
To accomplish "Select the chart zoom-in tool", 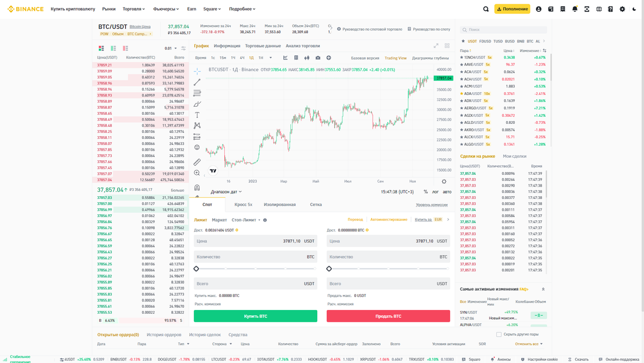I will click(197, 173).
